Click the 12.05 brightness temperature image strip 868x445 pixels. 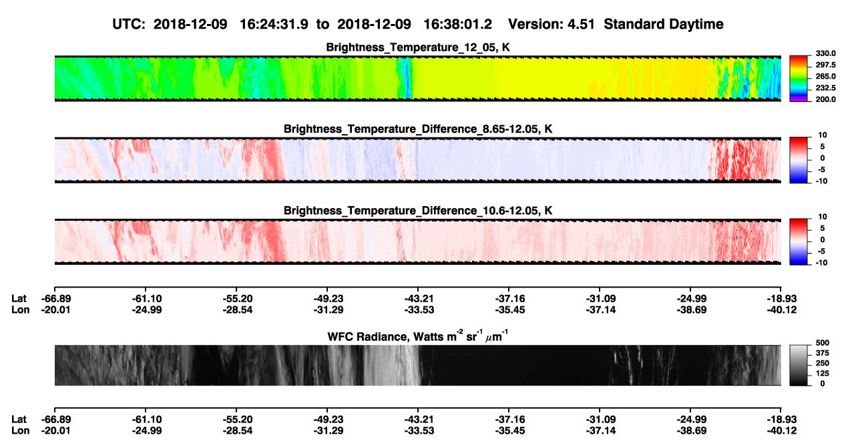417,78
